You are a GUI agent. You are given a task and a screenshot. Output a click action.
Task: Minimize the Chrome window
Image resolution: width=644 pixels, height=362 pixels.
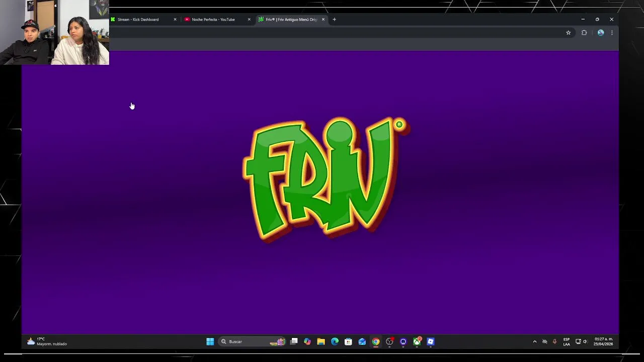coord(583,20)
